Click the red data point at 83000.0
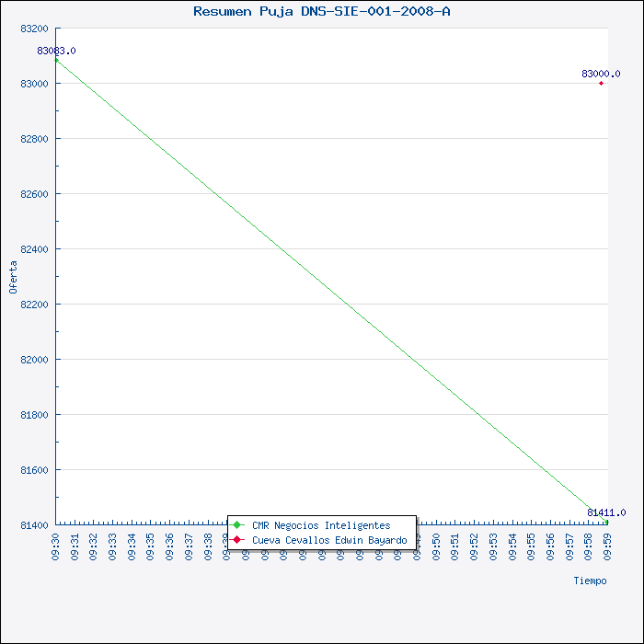 [601, 83]
